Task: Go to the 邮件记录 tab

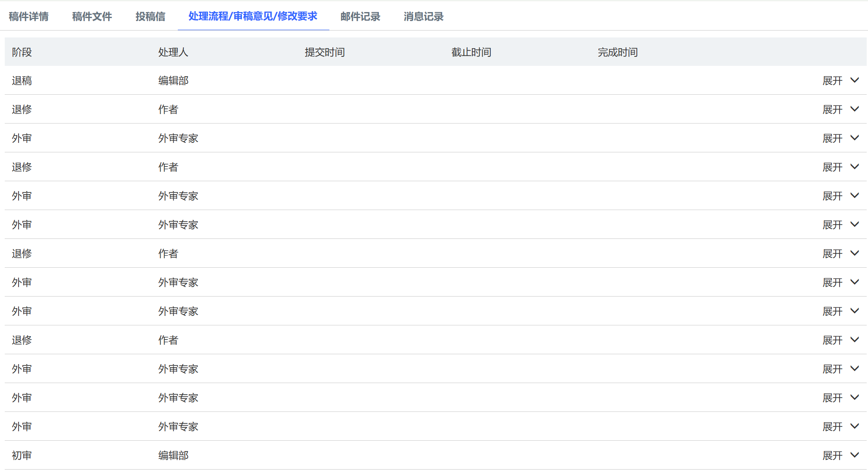Action: click(360, 16)
